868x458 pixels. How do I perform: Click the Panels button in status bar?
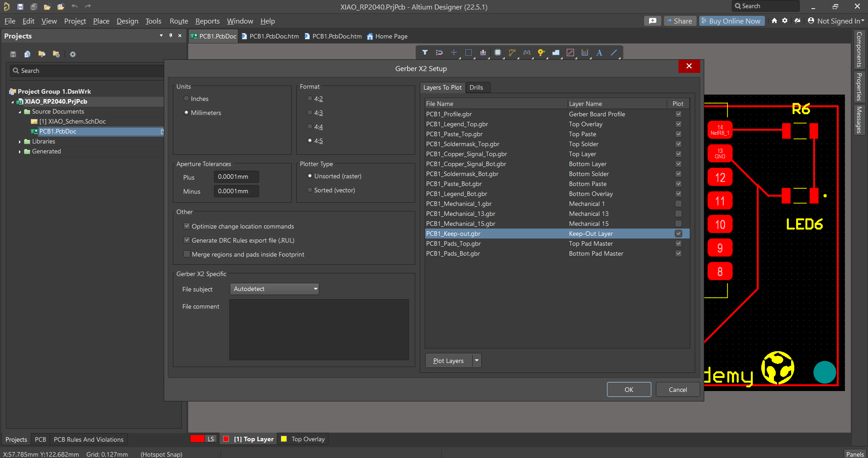point(855,454)
